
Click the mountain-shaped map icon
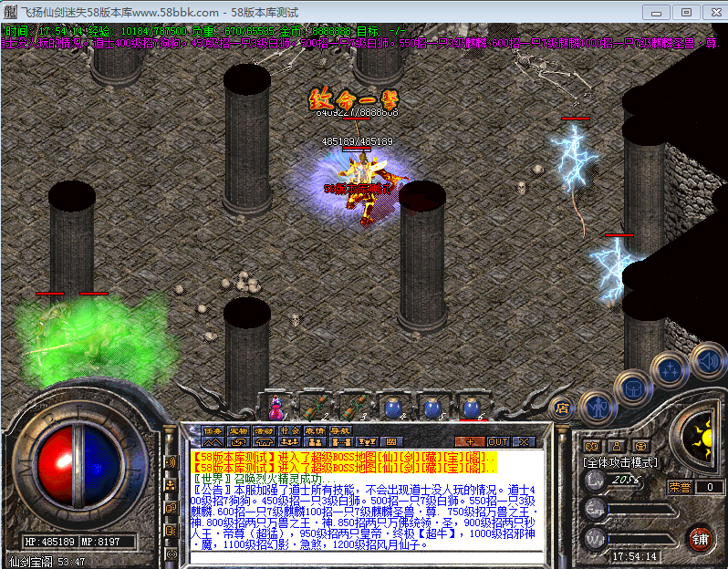(x=213, y=442)
